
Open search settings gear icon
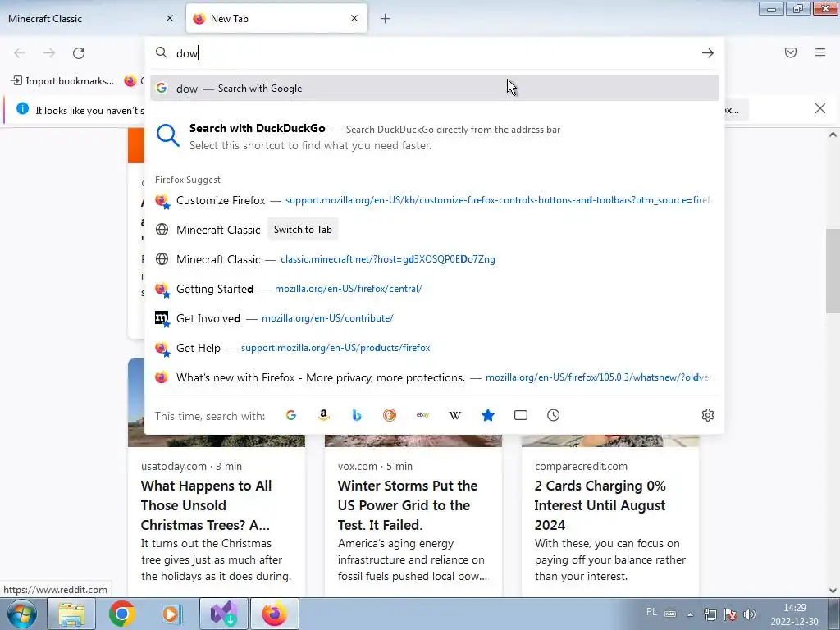tap(708, 415)
